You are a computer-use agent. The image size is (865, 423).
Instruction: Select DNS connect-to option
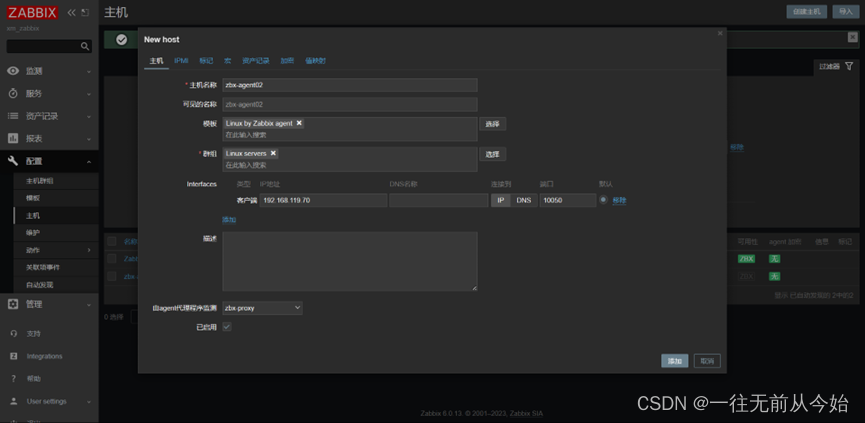coord(524,201)
